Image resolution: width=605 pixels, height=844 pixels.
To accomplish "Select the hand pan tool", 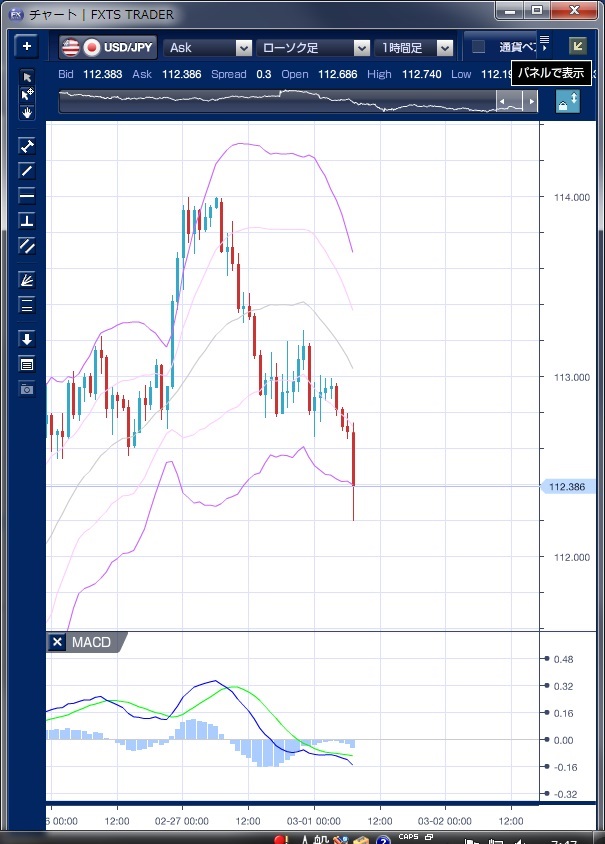I will [27, 112].
